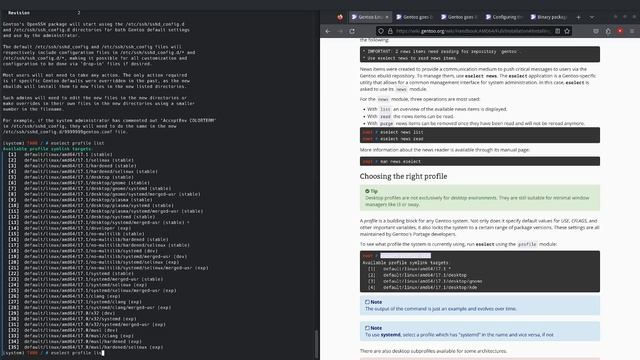Close the active Gentoo Linux tab
Image resolution: width=640 pixels, height=360 pixels.
(x=387, y=17)
